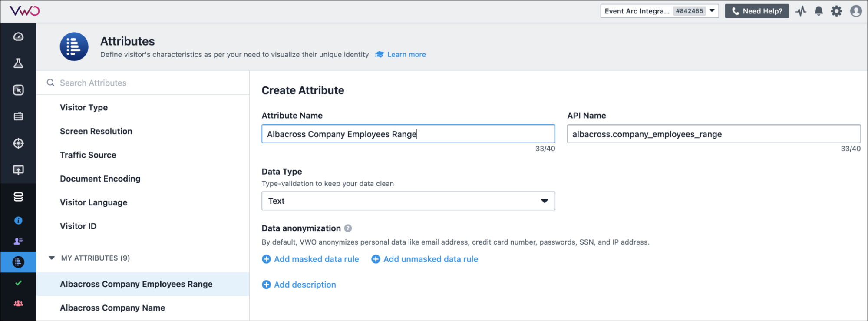Open the dashboard gauge icon in sidebar
Image resolution: width=868 pixels, height=321 pixels.
[18, 37]
